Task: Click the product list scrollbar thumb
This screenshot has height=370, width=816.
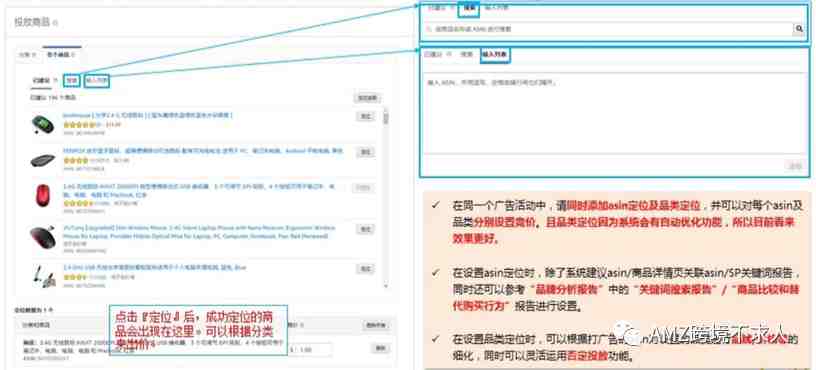Action: click(386, 119)
